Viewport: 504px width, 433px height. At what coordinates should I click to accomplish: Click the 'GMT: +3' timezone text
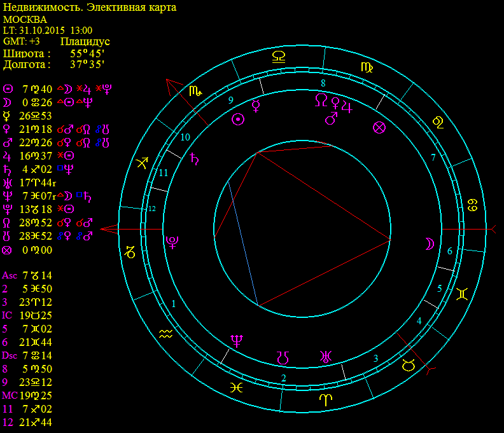[21, 41]
